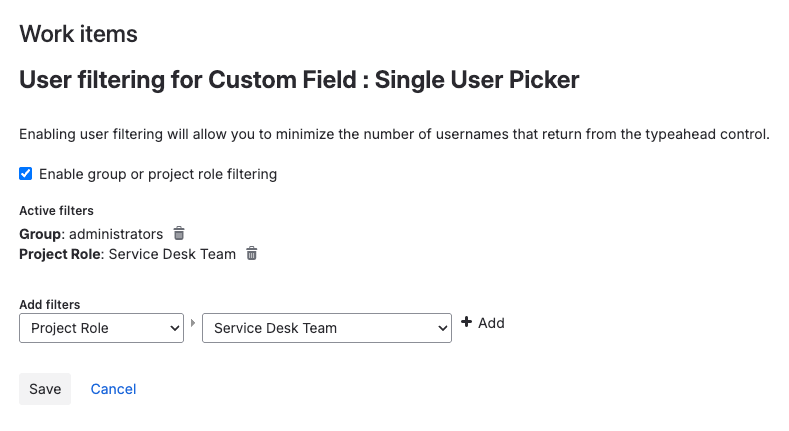Click the Work items heading
Viewport: 789px width, 431px height.
79,34
